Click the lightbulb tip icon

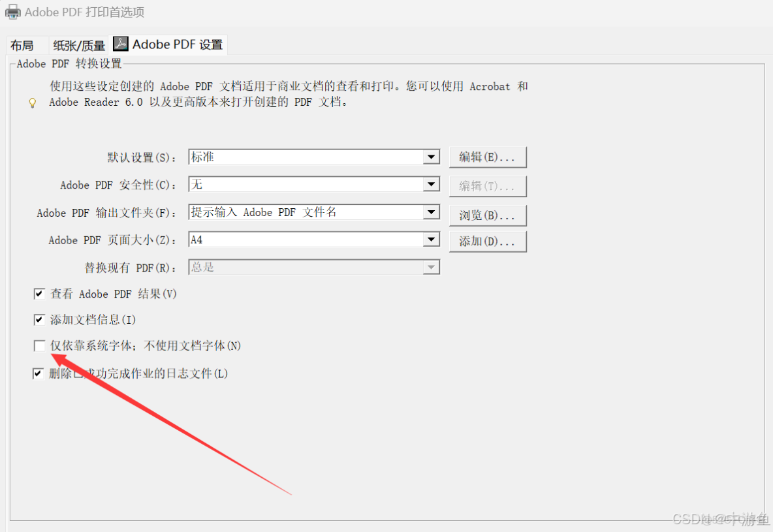33,102
